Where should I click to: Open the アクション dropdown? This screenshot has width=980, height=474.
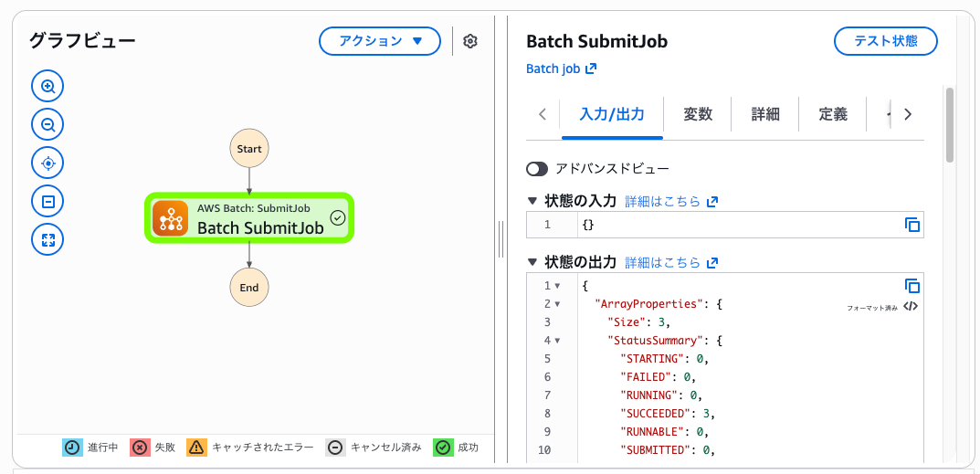click(x=380, y=41)
